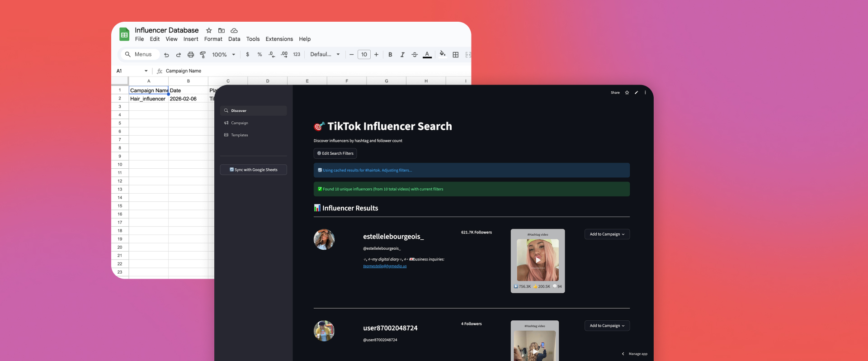Open the font family dropdown

point(325,55)
